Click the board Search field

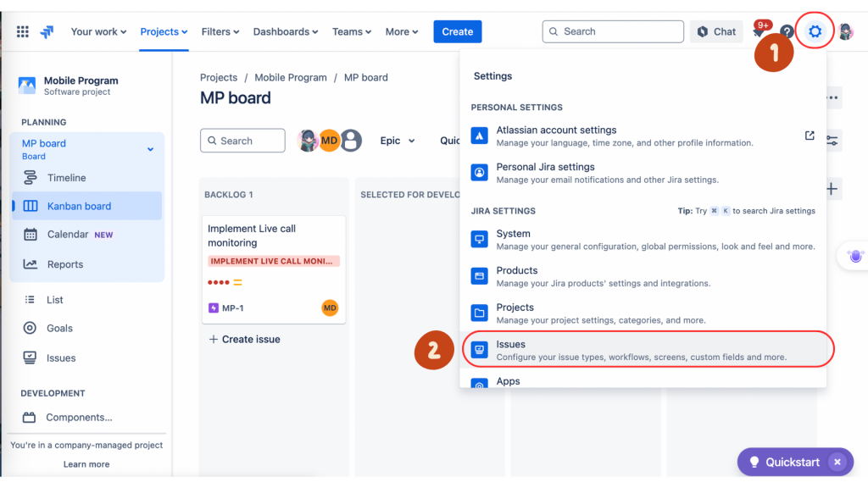[x=242, y=141]
